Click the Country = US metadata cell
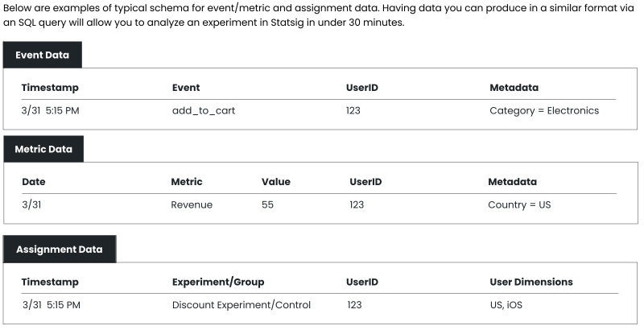 click(x=519, y=204)
